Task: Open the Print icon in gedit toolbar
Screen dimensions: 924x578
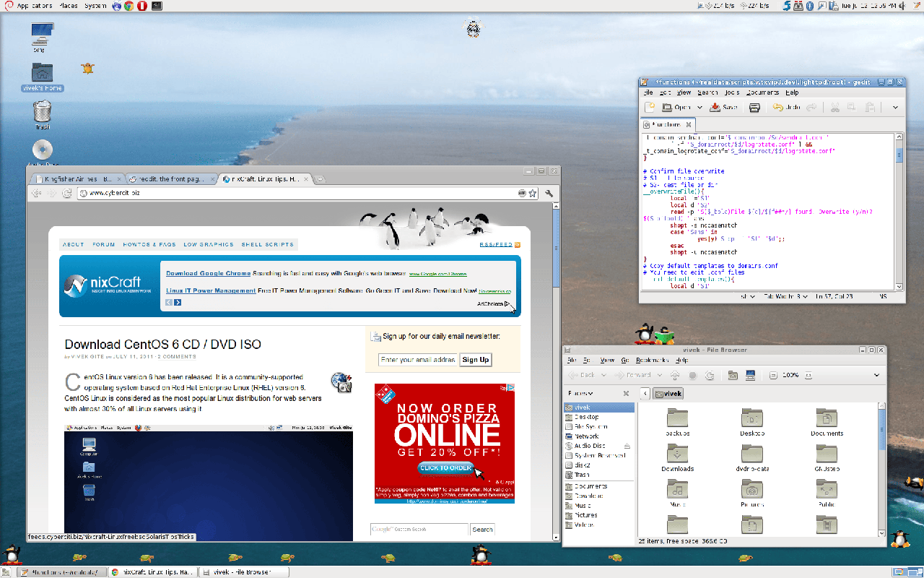Action: pyautogui.click(x=754, y=107)
